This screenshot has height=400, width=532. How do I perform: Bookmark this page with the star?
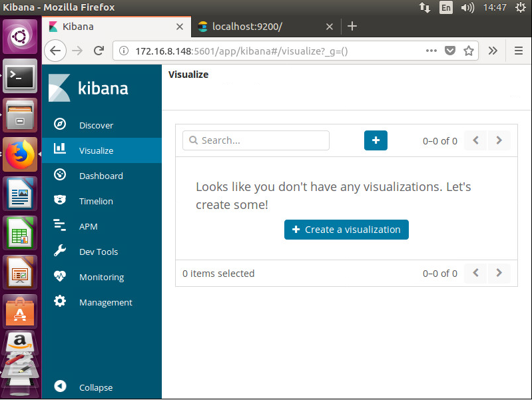pos(469,51)
